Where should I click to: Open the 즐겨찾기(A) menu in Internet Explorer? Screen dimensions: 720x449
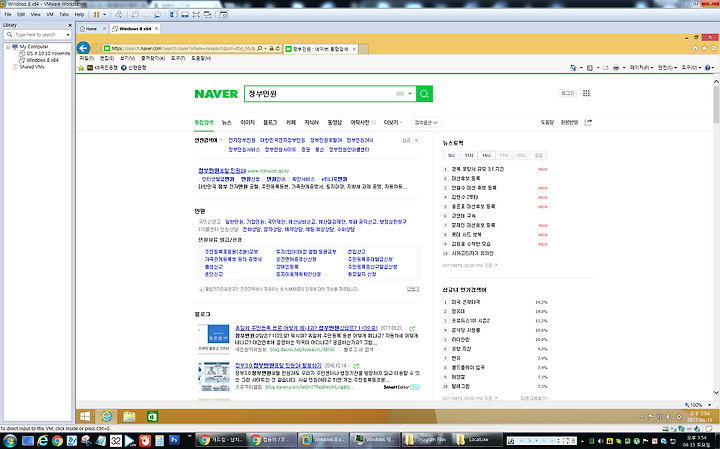[153, 58]
